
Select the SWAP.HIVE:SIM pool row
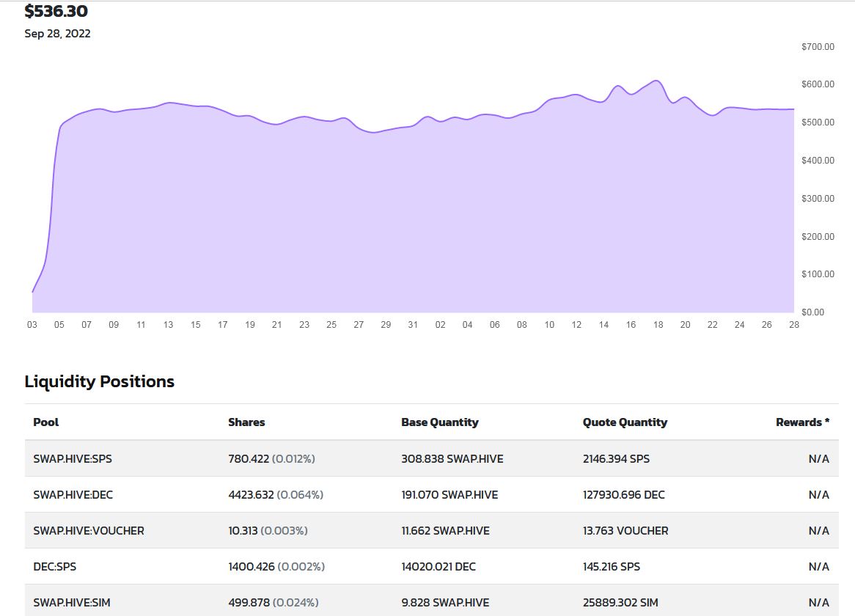[72, 603]
